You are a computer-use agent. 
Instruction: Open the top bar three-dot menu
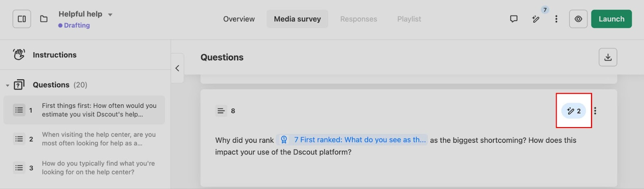(x=556, y=19)
